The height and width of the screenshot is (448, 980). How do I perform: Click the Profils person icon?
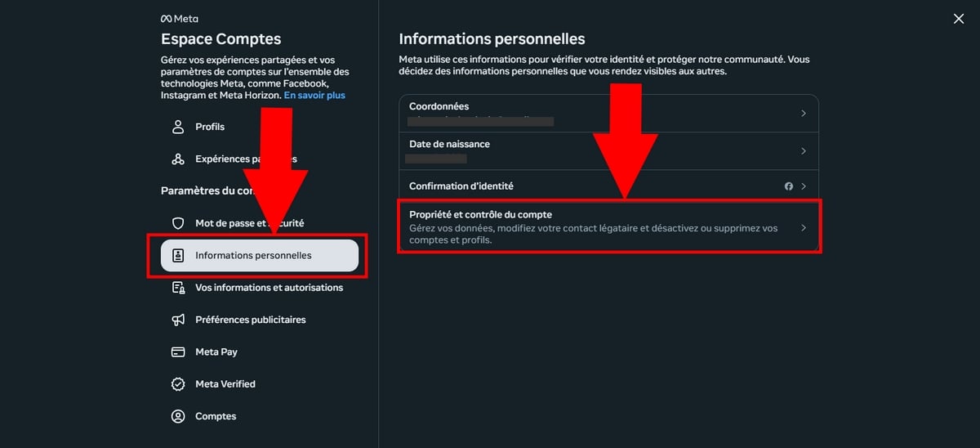pos(178,127)
